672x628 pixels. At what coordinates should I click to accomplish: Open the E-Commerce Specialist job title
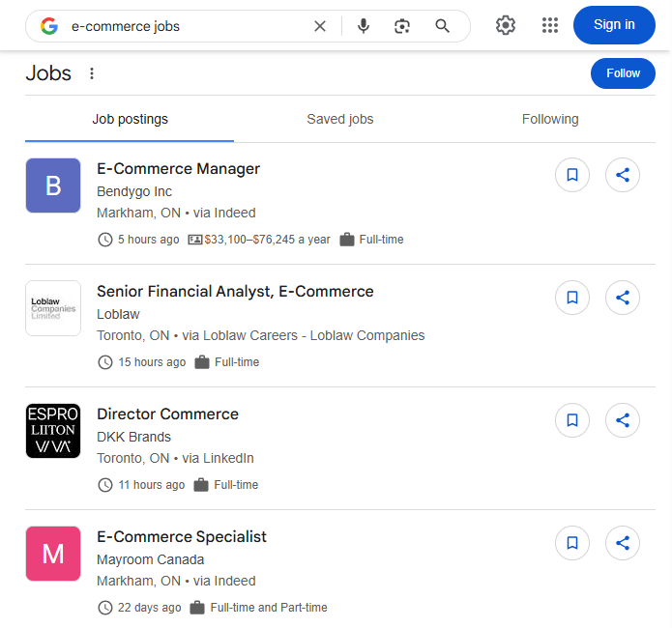coord(182,537)
